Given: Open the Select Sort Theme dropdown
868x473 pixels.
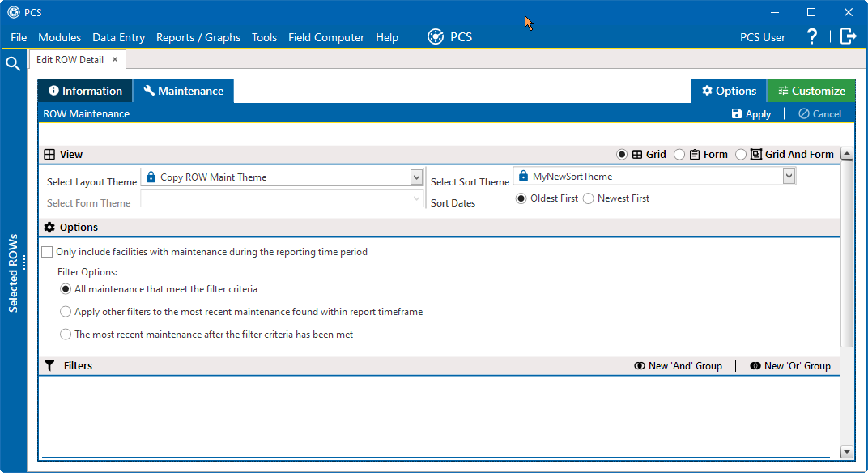Looking at the screenshot, I should coord(787,175).
